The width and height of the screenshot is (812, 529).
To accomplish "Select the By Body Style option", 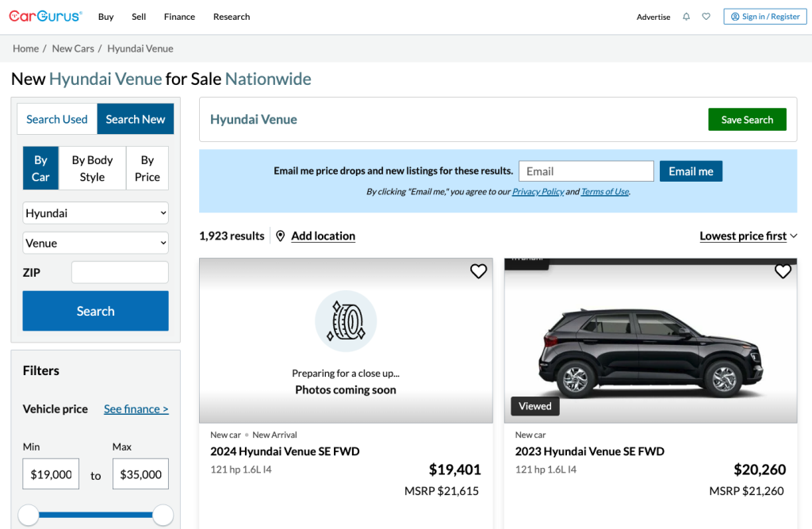I will tap(92, 168).
